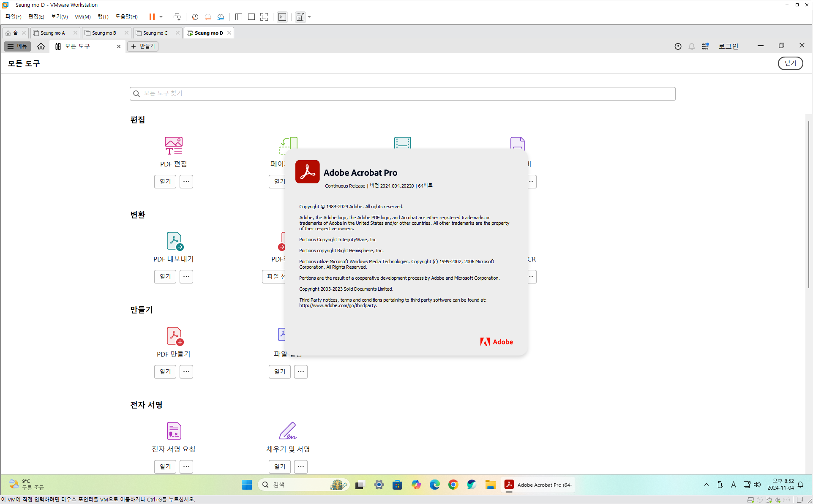Expand more options for PDF 내보내기
Screen dimensions: 813x504
click(x=186, y=277)
